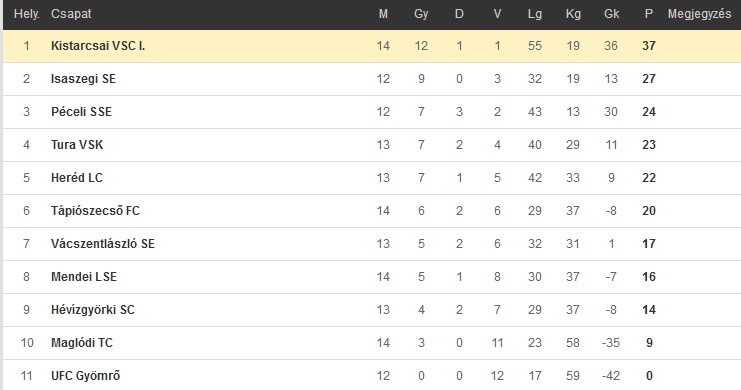Viewport: 741px width, 390px height.
Task: Open Tápiószecső FC team page
Action: (95, 211)
